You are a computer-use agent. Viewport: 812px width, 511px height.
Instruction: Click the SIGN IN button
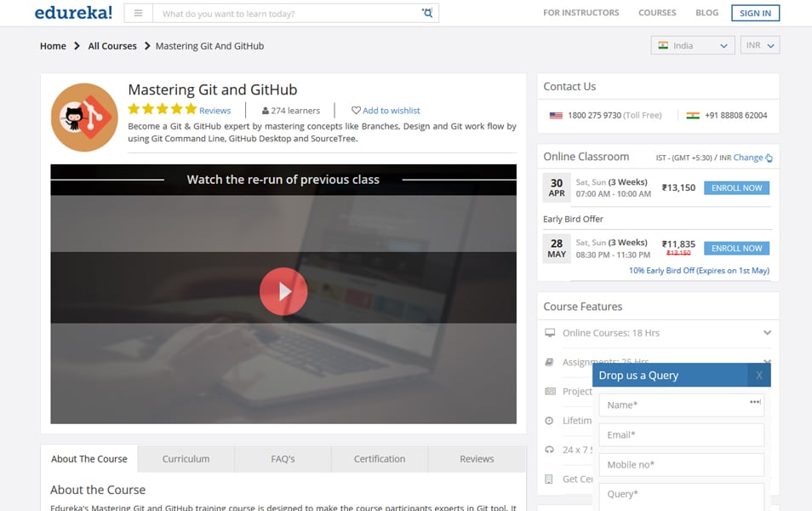(x=755, y=13)
